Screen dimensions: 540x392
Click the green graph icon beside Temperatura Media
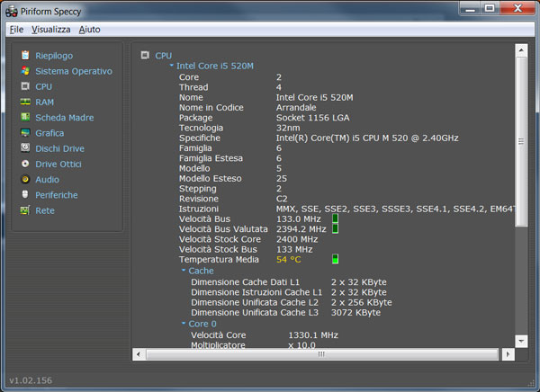click(x=335, y=259)
